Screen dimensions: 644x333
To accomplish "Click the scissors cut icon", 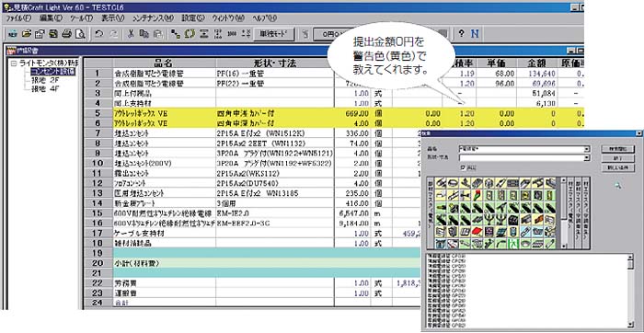I will (131, 34).
